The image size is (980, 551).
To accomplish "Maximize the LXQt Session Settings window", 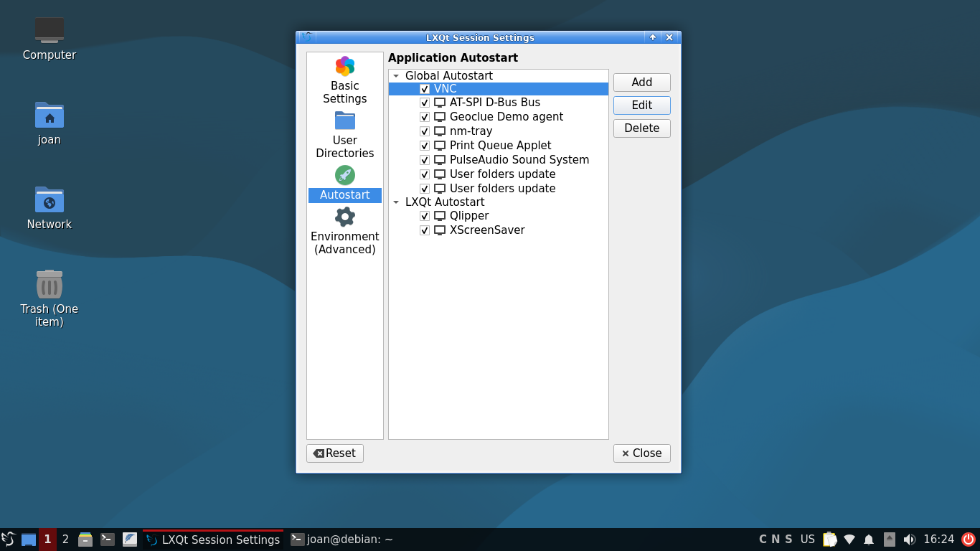I will point(653,37).
